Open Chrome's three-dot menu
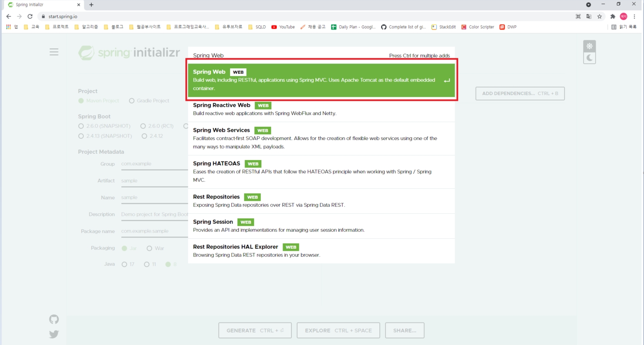Image resolution: width=644 pixels, height=345 pixels. pyautogui.click(x=634, y=16)
